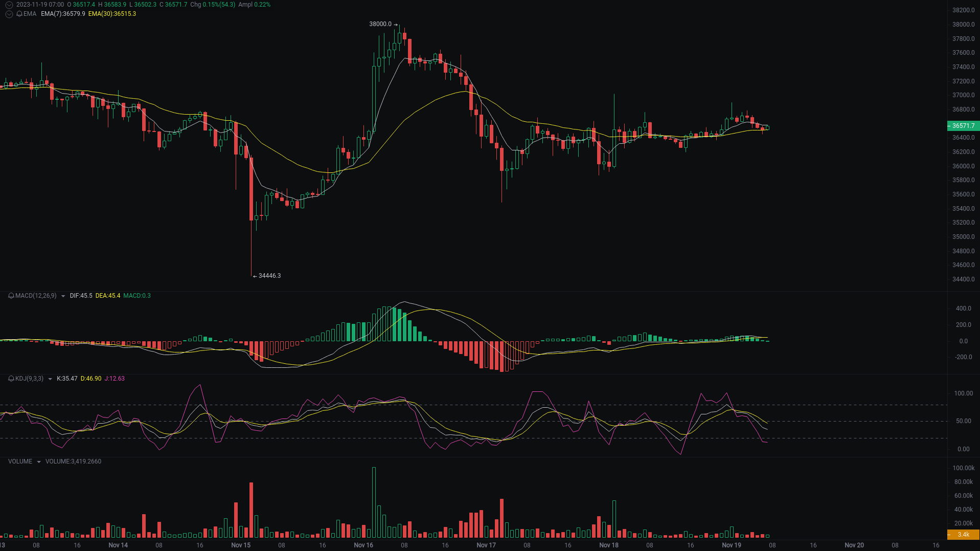Click the Nov 20 date on time axis
The image size is (980, 551).
pos(854,545)
